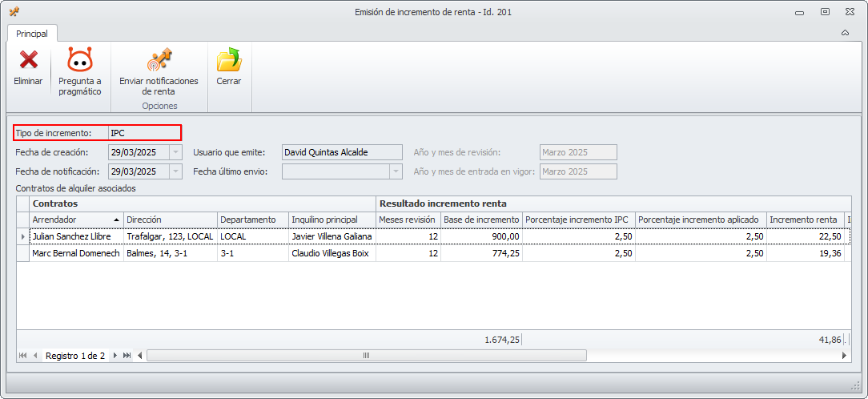Jump to last record in navigator
Screen dimensions: 868x399
tap(127, 356)
